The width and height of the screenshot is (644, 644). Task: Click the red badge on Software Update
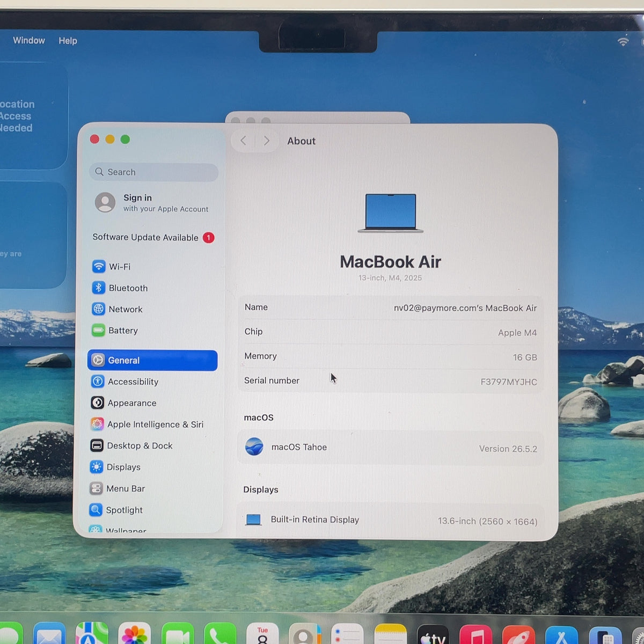tap(208, 237)
